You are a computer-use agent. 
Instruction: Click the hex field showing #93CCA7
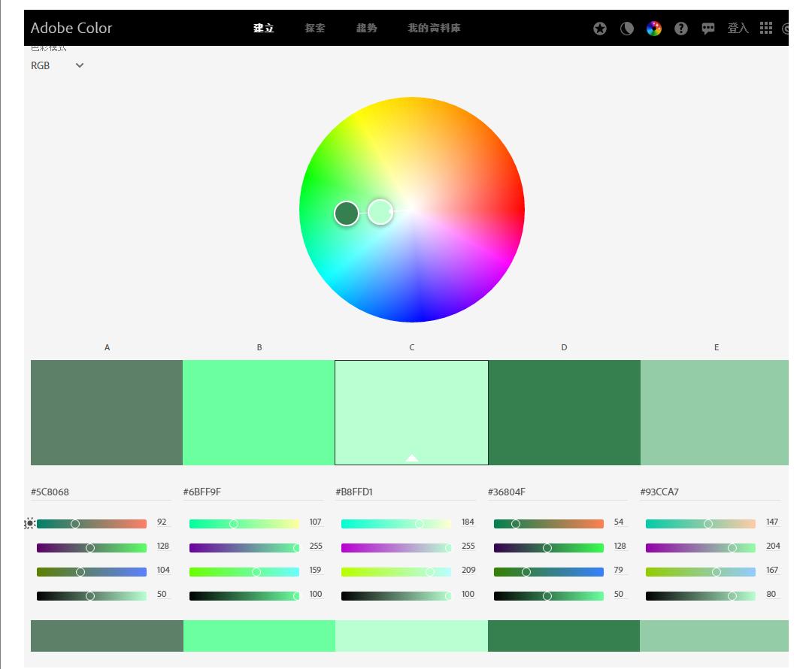click(709, 492)
